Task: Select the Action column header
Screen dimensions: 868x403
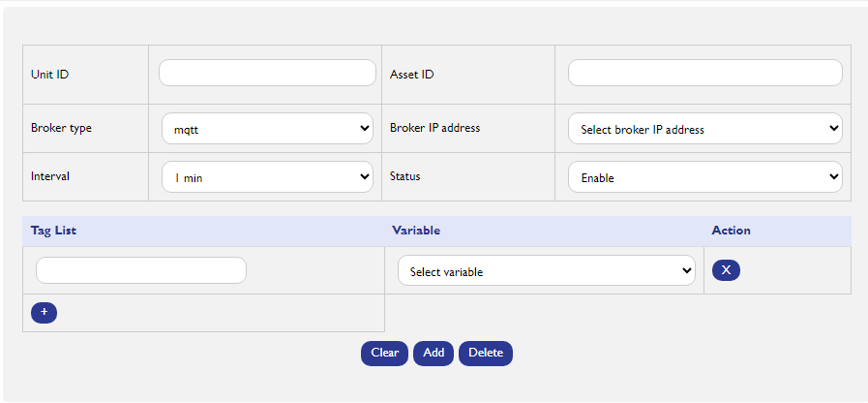Action: pos(731,231)
